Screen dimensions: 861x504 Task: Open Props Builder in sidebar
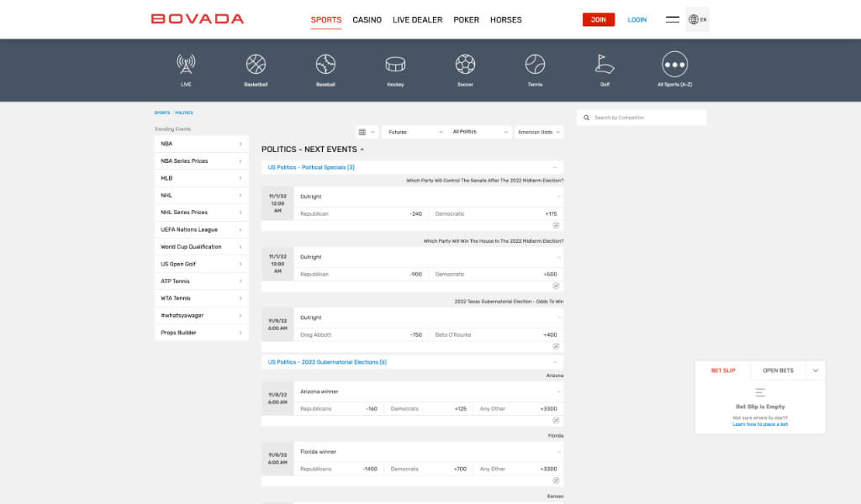pyautogui.click(x=202, y=333)
